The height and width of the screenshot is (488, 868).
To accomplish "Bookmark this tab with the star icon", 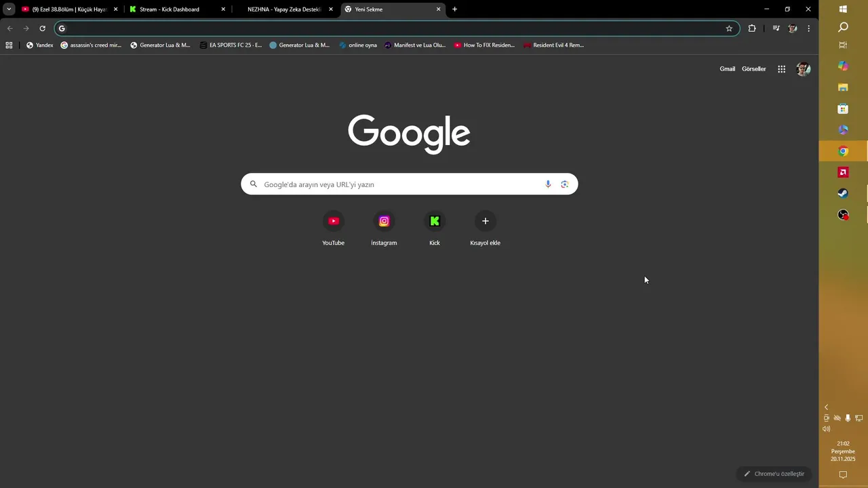I will 729,28.
